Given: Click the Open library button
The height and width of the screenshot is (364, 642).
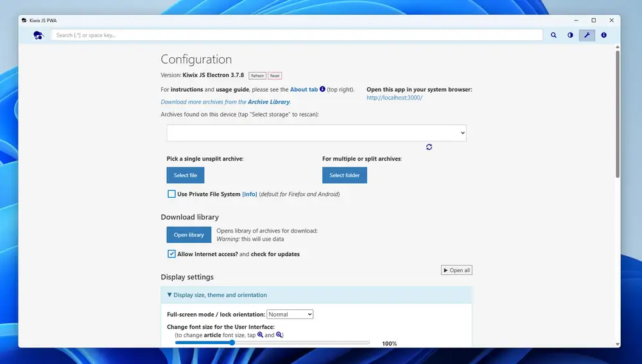Looking at the screenshot, I should tap(189, 235).
